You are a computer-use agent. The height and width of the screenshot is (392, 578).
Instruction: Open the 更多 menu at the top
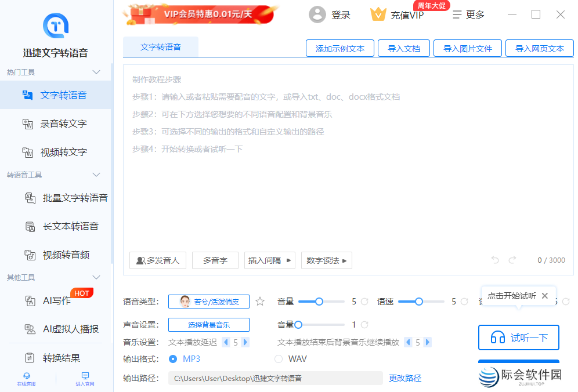(x=468, y=14)
